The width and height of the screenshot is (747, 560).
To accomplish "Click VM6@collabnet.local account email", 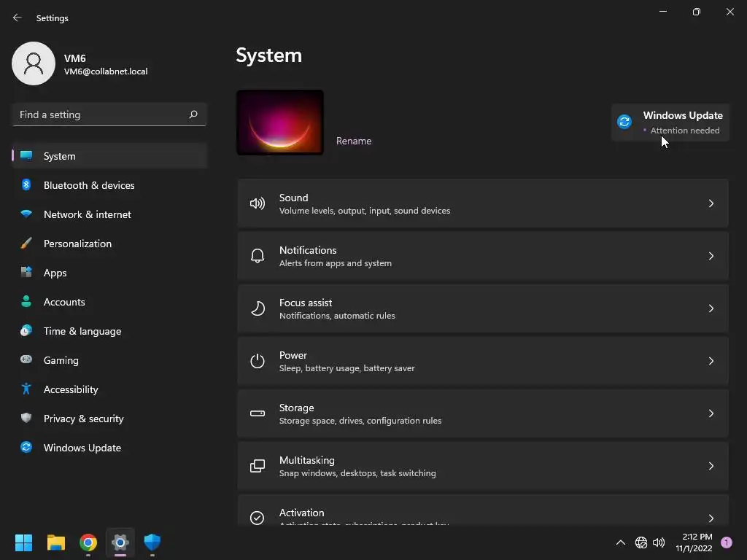I will tap(106, 71).
